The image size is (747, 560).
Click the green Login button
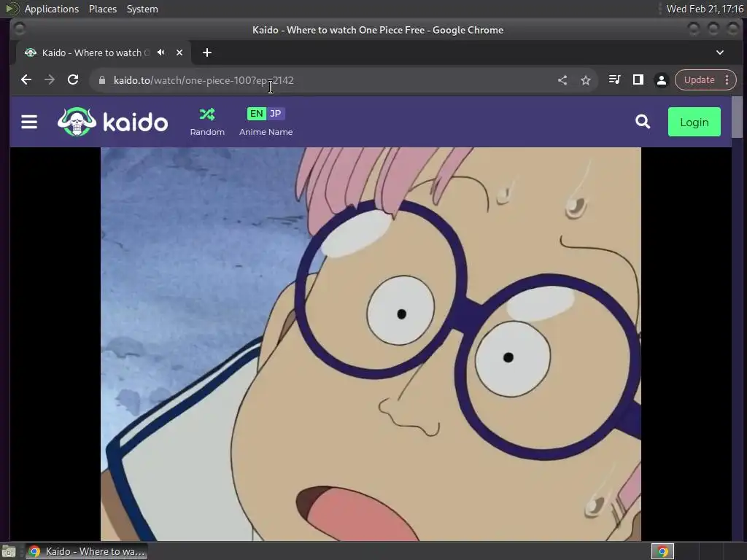pyautogui.click(x=694, y=122)
